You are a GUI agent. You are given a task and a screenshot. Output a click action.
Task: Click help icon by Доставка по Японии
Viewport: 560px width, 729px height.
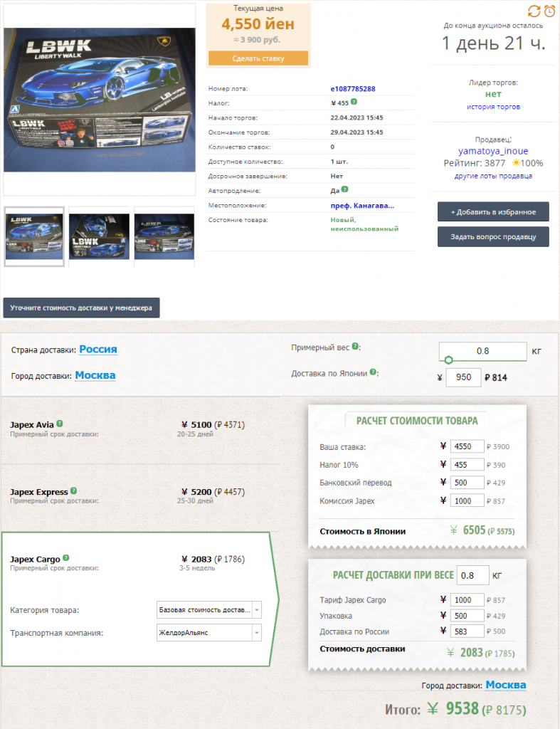point(374,372)
